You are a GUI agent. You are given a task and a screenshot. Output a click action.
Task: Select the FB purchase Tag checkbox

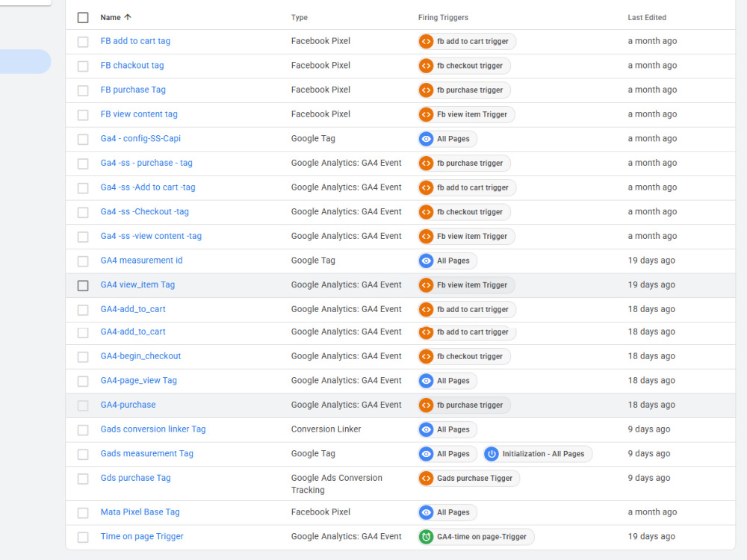(x=83, y=90)
